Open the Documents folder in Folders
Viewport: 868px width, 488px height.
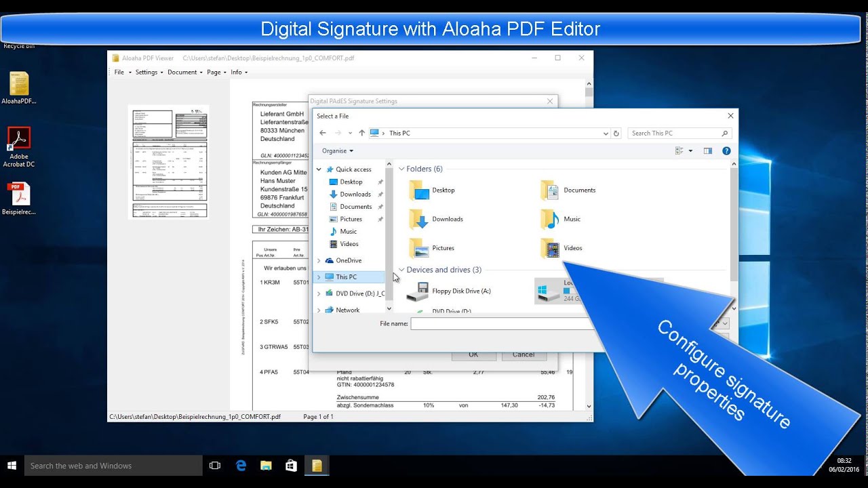tap(568, 190)
